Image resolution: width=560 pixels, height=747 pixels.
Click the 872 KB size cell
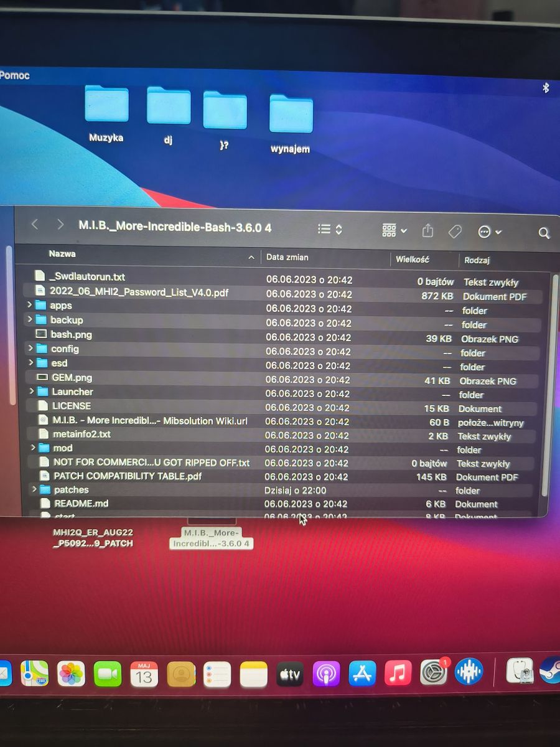[437, 296]
